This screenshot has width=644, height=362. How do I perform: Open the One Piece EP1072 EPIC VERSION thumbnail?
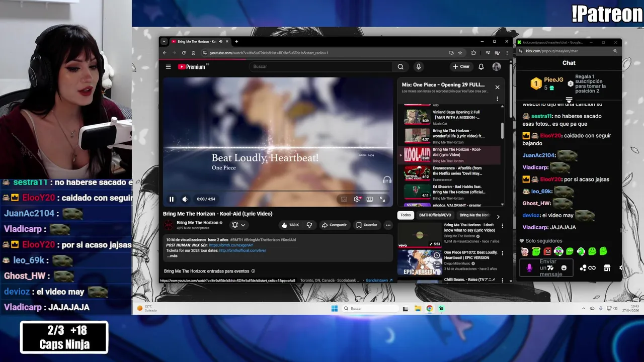click(x=419, y=262)
